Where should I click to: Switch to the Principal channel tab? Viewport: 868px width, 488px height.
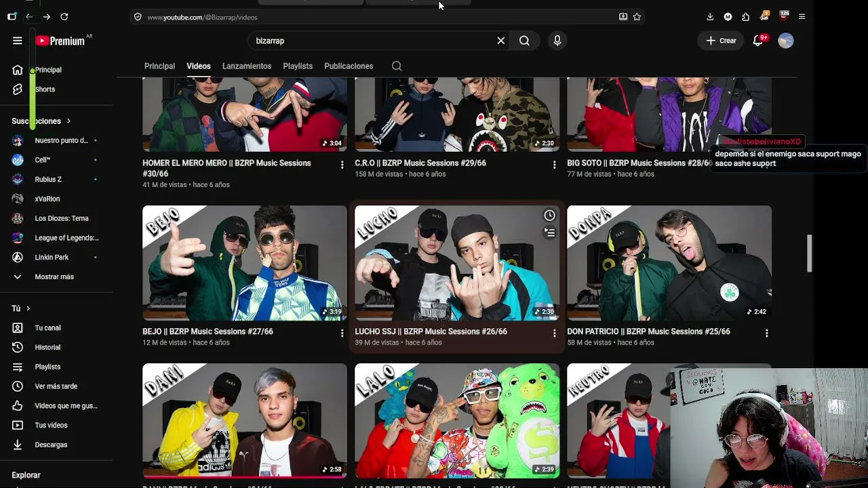click(159, 66)
